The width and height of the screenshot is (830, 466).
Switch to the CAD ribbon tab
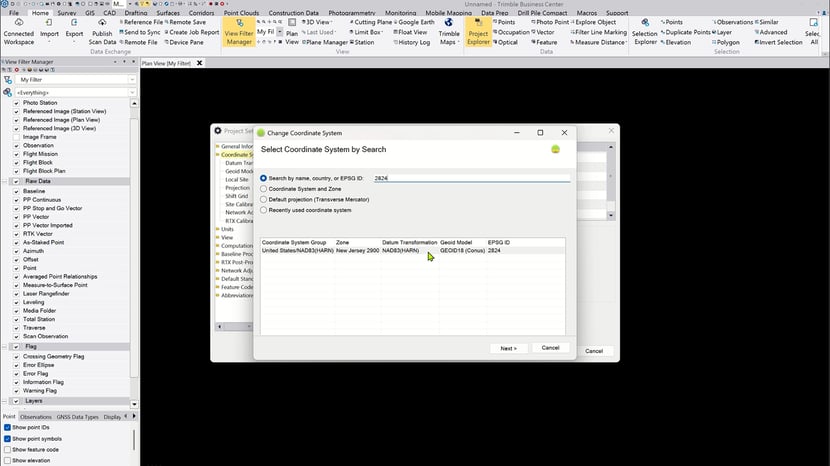(x=110, y=13)
